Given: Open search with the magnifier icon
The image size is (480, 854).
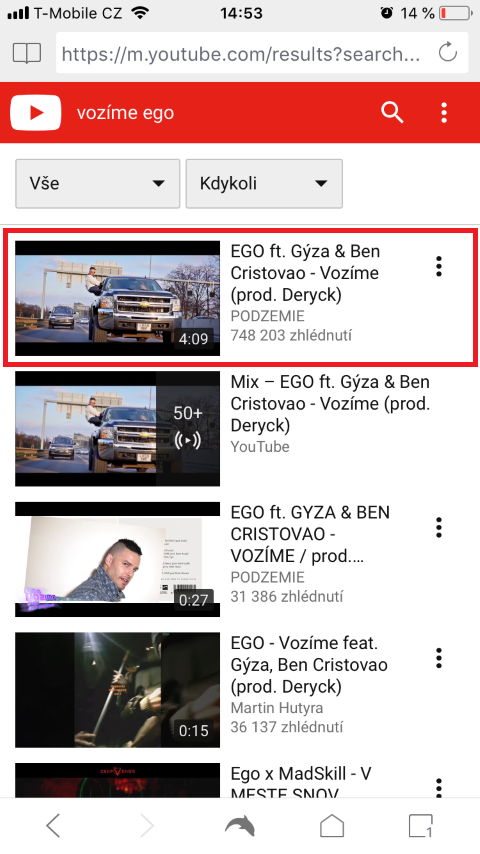Looking at the screenshot, I should point(392,112).
